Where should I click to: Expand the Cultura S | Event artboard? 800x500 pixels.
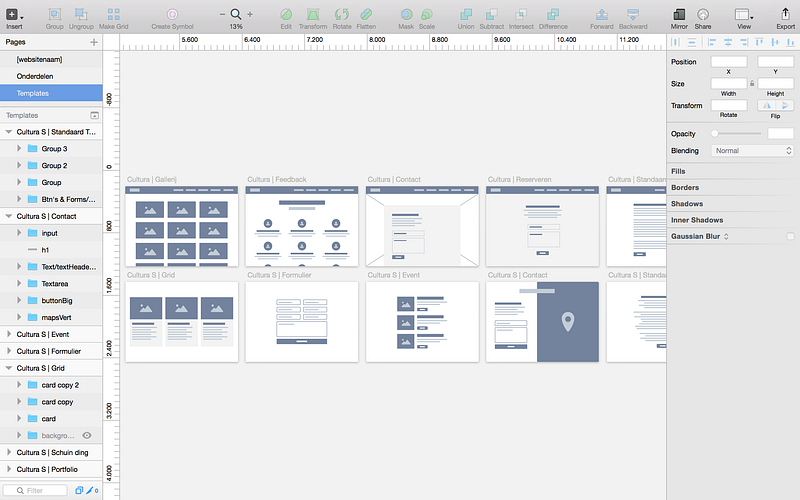[x=9, y=334]
